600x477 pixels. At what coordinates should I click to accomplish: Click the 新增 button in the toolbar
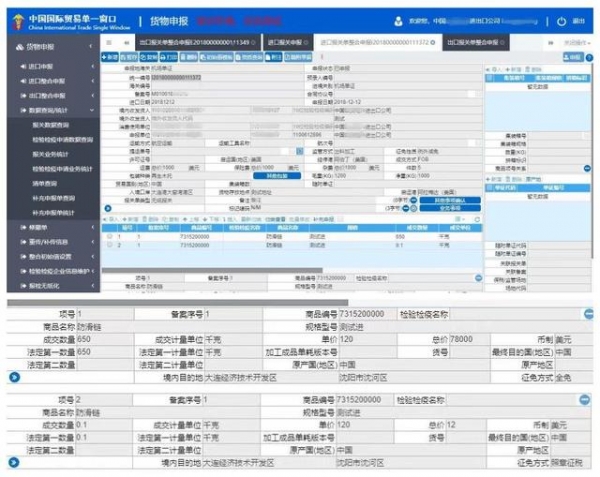[111, 57]
